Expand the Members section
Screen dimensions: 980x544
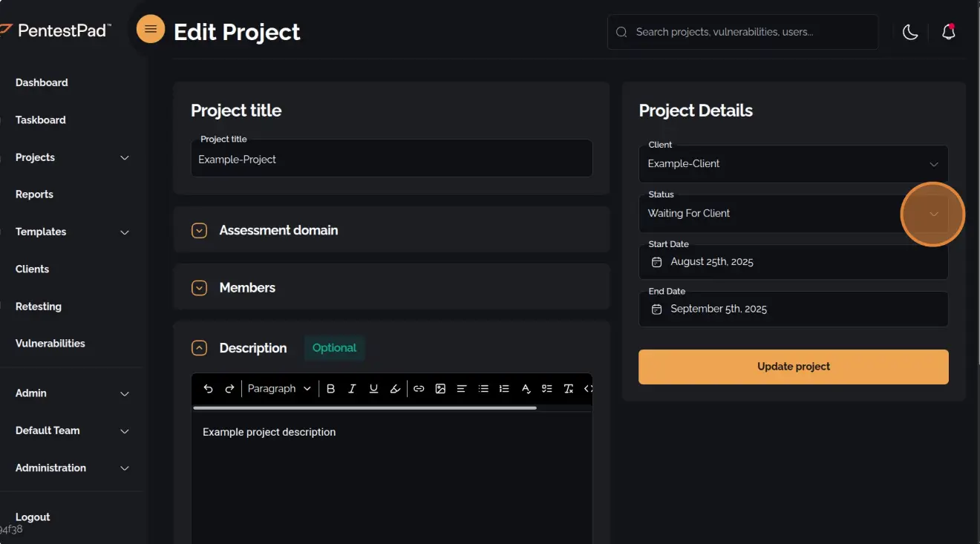click(x=199, y=287)
